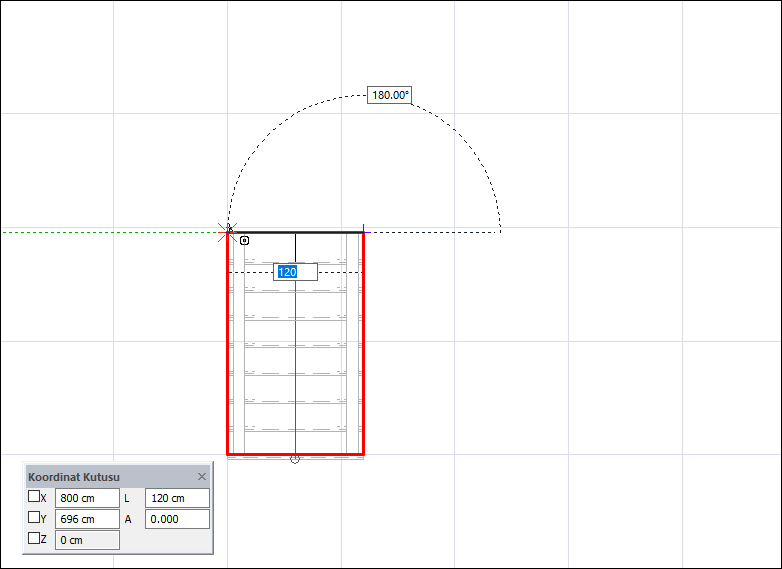Click the Y field showing 696 cm
782x569 pixels.
tap(87, 519)
